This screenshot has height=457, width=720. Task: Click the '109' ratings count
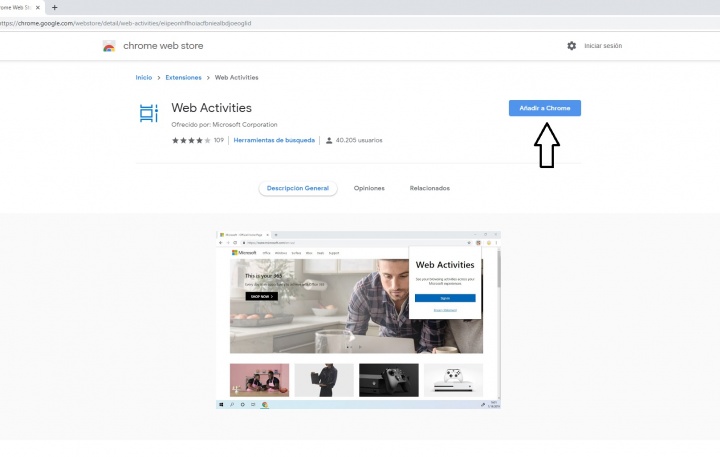point(219,140)
